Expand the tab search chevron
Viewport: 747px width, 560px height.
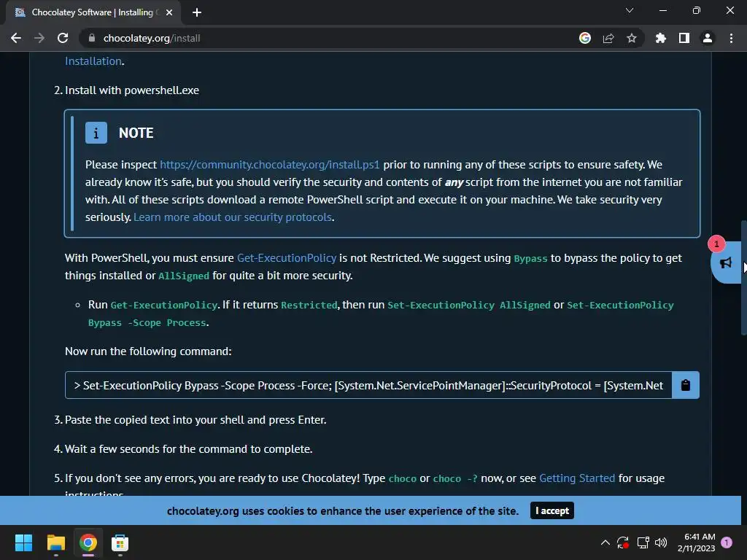(x=630, y=10)
